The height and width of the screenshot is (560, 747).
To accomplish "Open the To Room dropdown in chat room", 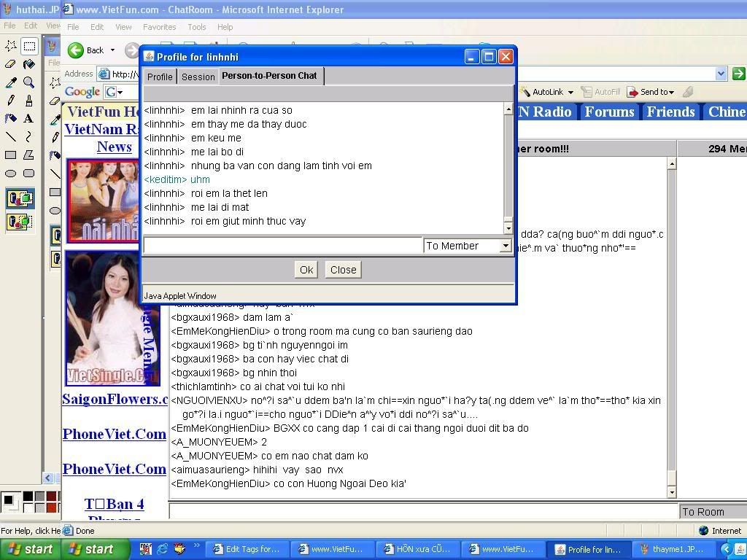I will coord(713,511).
